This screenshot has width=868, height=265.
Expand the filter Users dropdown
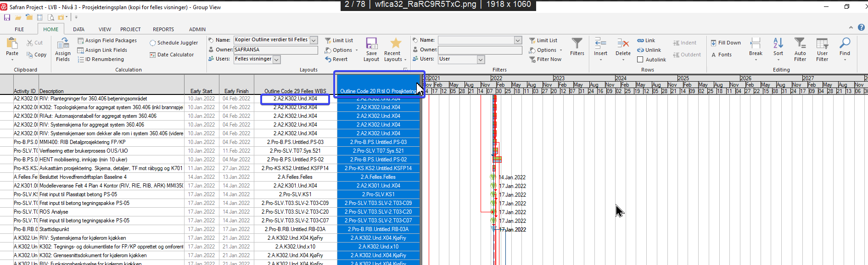click(481, 60)
